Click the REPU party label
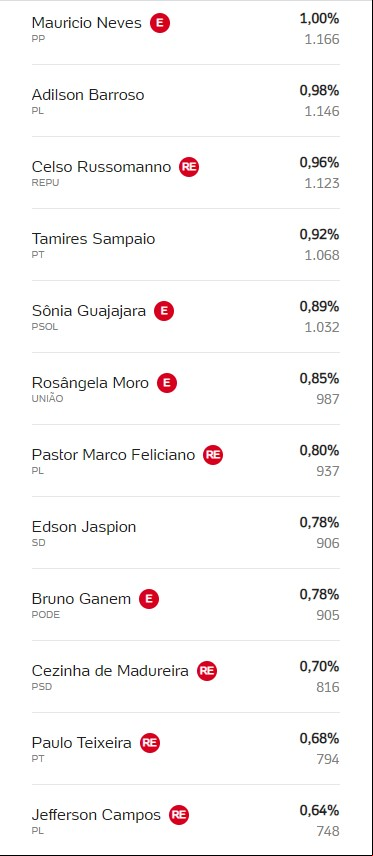This screenshot has width=373, height=856. coord(45,183)
